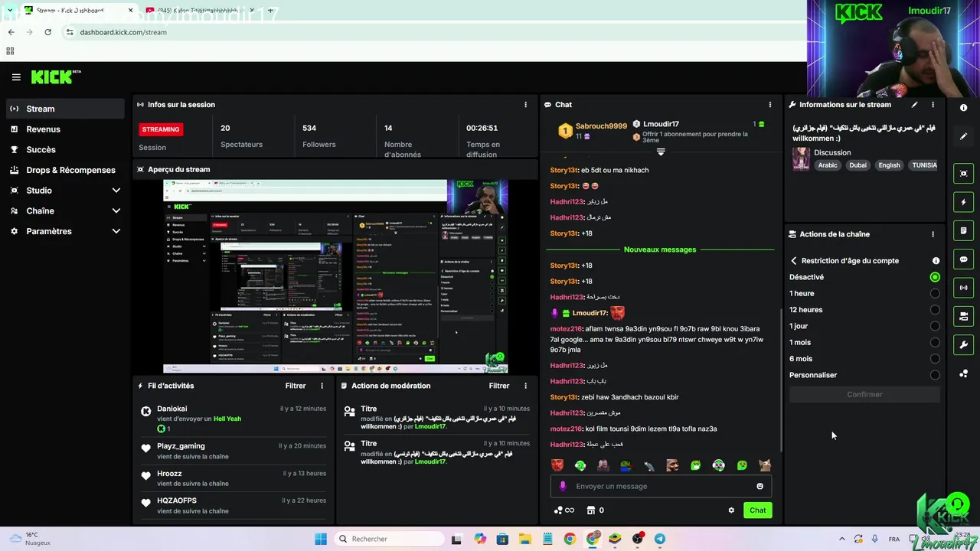Open Informations sur le stream options menu
Screen dimensions: 980x551
point(933,105)
